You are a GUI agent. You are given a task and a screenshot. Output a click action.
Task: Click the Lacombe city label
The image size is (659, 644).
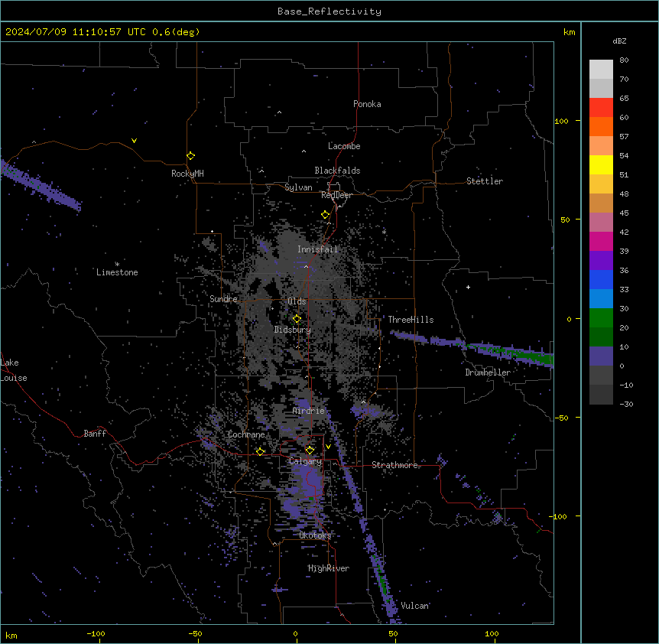[x=344, y=146]
